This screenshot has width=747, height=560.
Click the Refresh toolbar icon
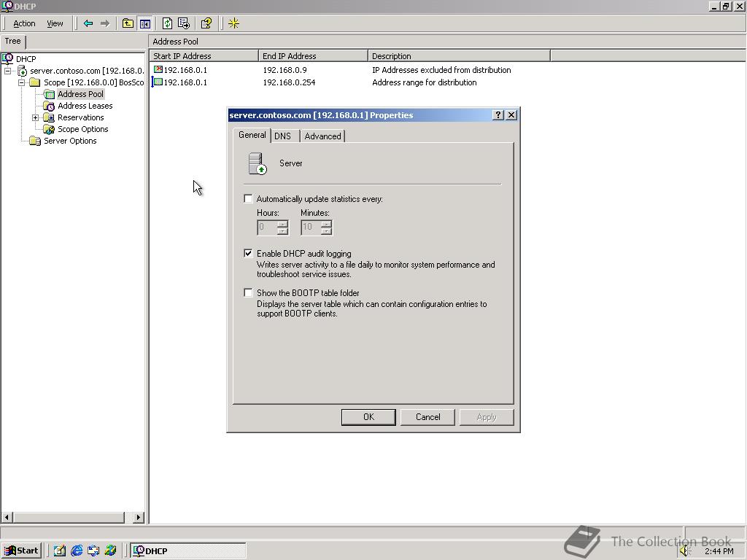(167, 23)
